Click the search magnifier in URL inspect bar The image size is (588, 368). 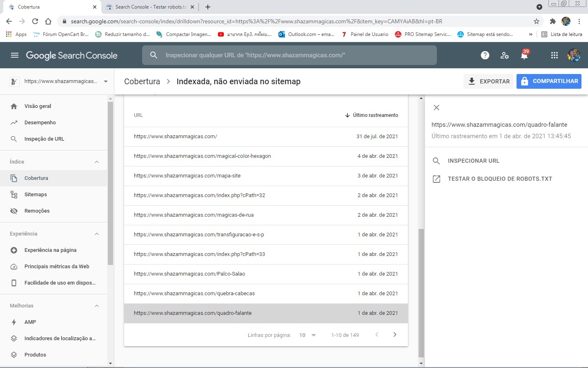[154, 55]
